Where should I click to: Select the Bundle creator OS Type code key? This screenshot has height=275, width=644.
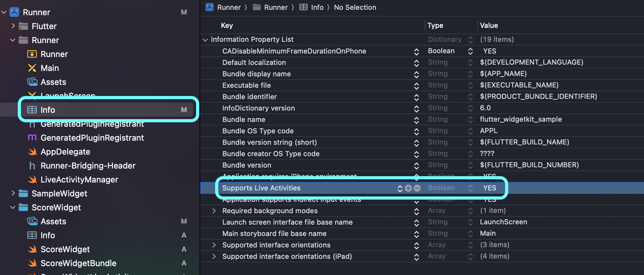tap(271, 154)
